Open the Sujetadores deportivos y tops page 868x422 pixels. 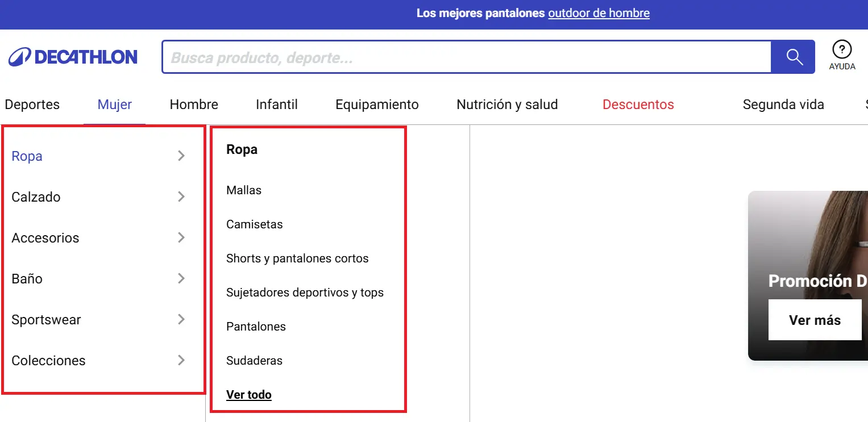305,292
